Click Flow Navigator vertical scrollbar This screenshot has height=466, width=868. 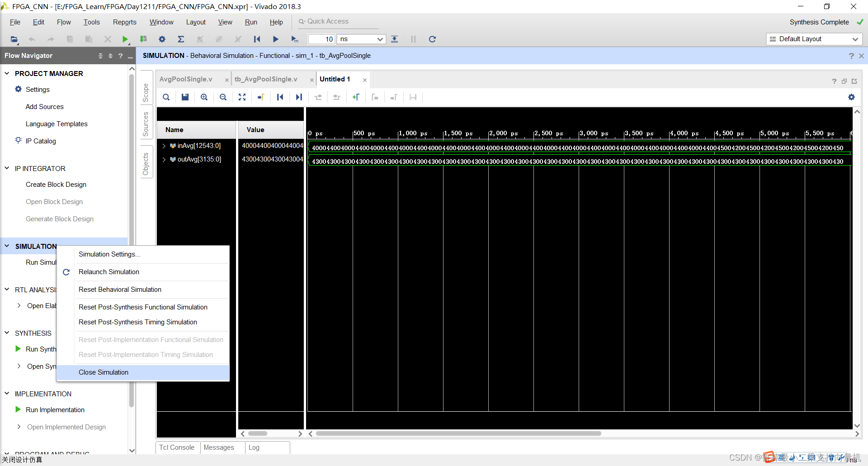click(132, 240)
